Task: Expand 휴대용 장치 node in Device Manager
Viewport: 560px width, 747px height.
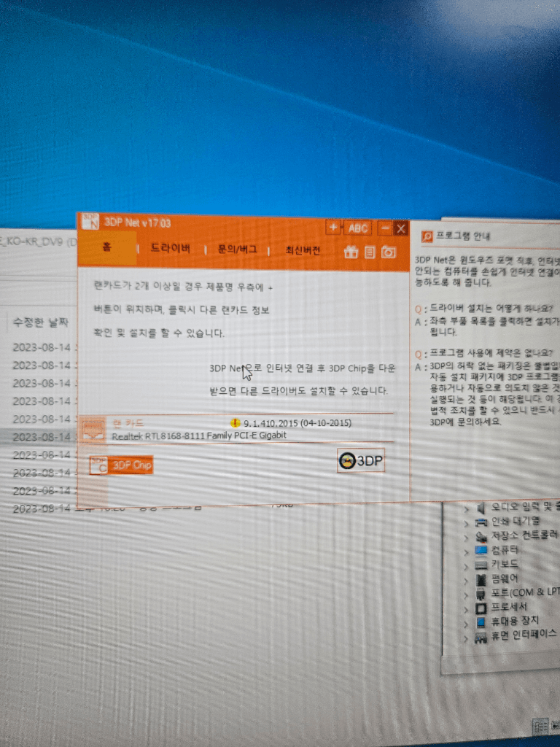Action: click(x=466, y=624)
